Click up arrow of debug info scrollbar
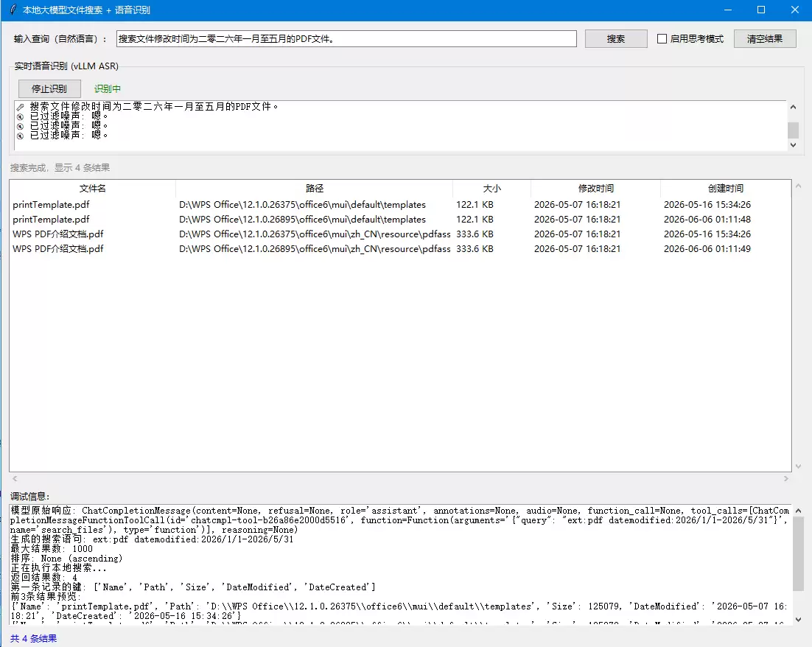 tap(798, 511)
